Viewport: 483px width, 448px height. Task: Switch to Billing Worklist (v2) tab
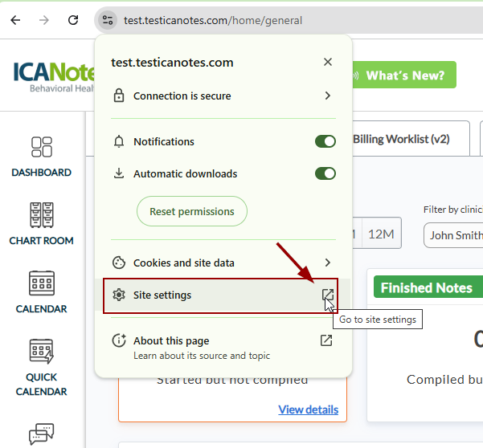click(401, 139)
